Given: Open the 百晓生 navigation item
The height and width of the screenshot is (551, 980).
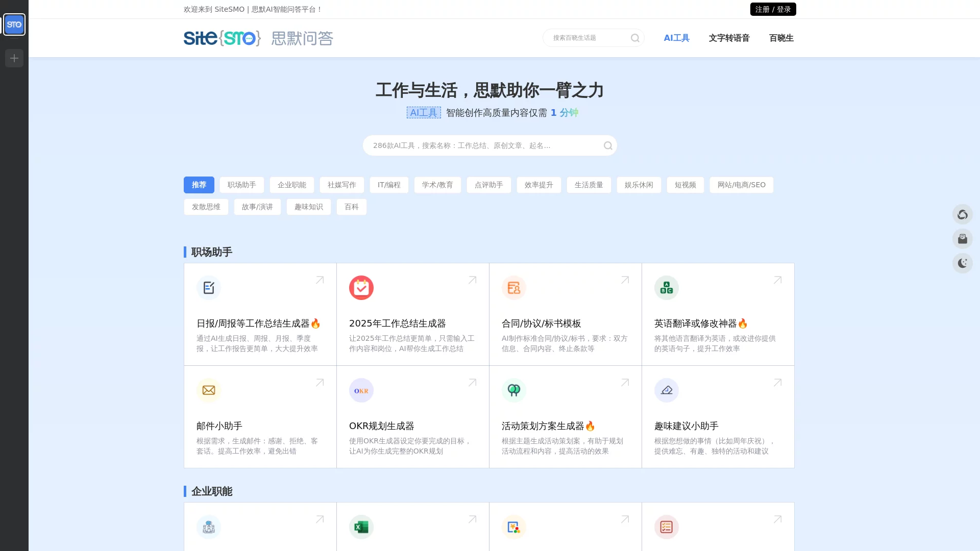Looking at the screenshot, I should click(x=781, y=38).
